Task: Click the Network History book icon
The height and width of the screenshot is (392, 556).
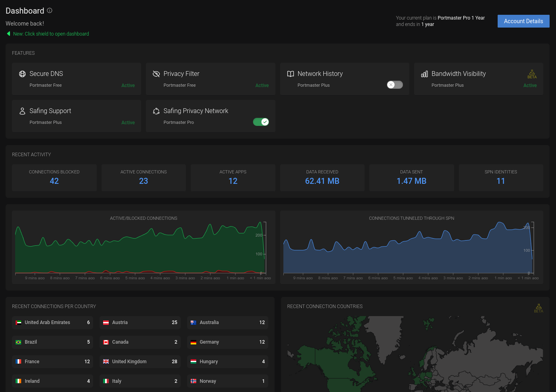Action: pyautogui.click(x=291, y=74)
